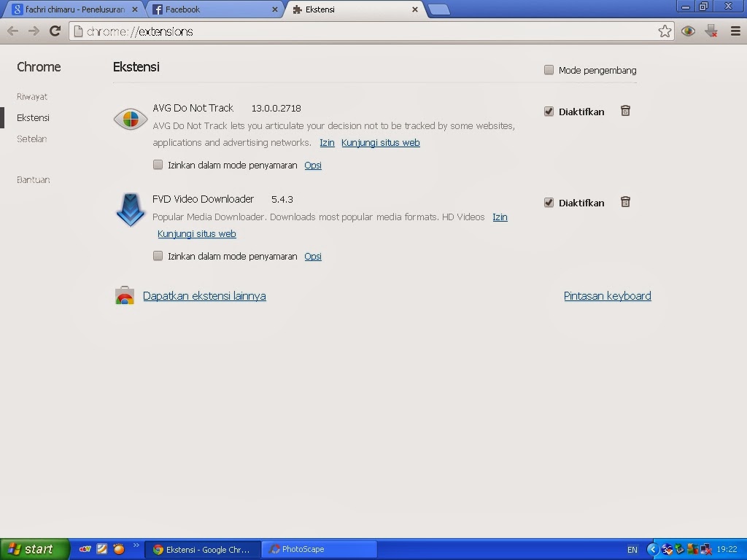Viewport: 747px width, 560px height.
Task: Uncheck Diaktifkan for AVG Do Not Track
Action: (x=549, y=112)
